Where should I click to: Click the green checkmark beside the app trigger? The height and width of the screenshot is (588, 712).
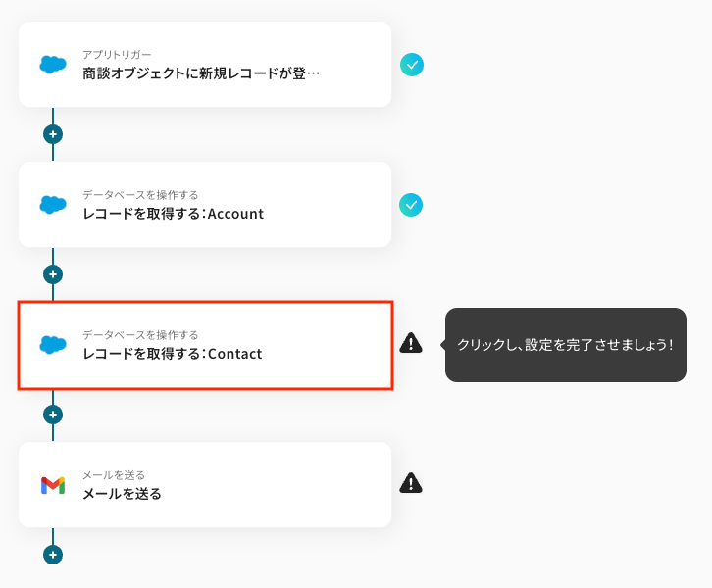click(x=412, y=65)
